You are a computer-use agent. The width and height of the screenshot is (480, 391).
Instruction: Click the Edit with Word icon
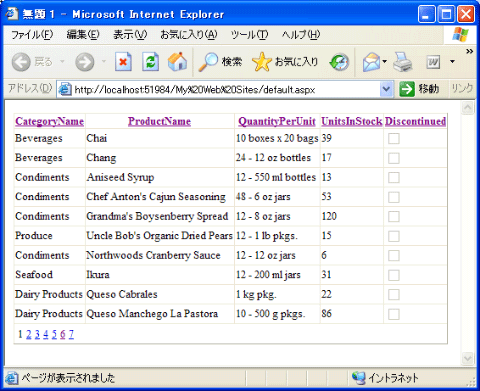433,62
